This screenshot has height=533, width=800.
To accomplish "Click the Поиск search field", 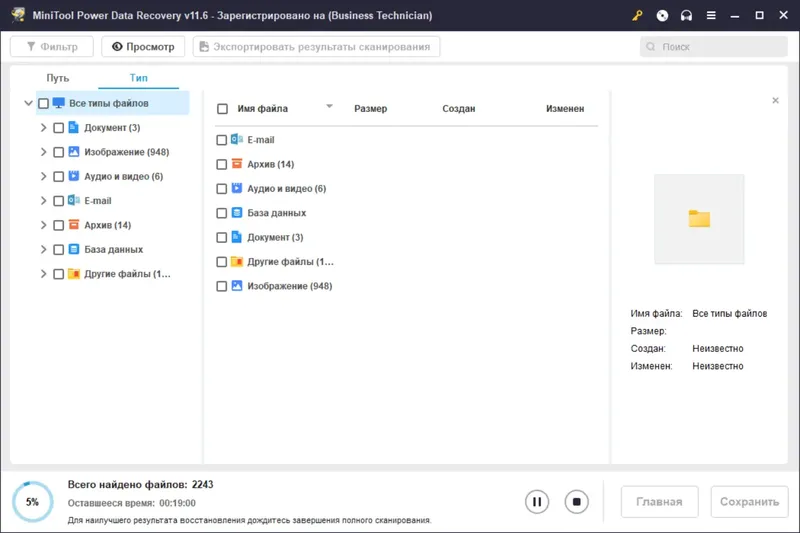I will coord(714,47).
